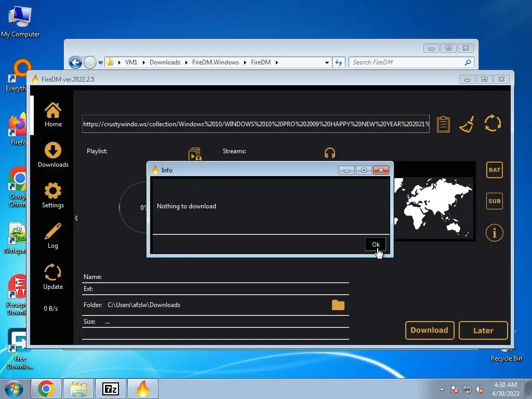
Task: Click the broom clear-URL icon
Action: click(x=467, y=124)
